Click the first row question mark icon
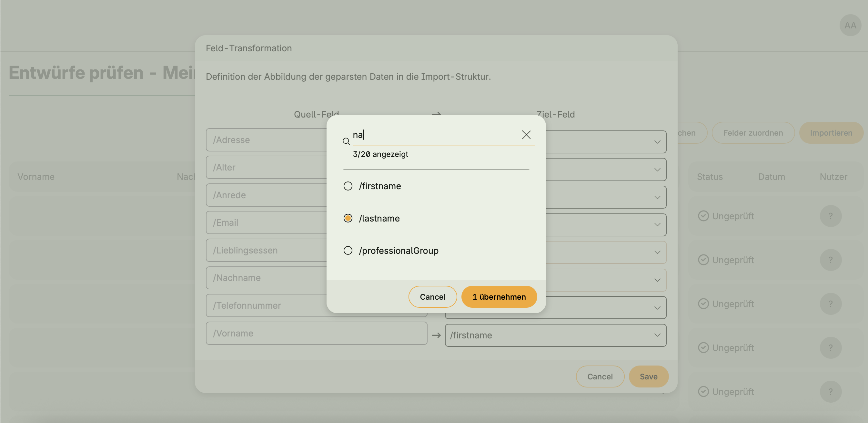The width and height of the screenshot is (868, 423). [x=830, y=216]
